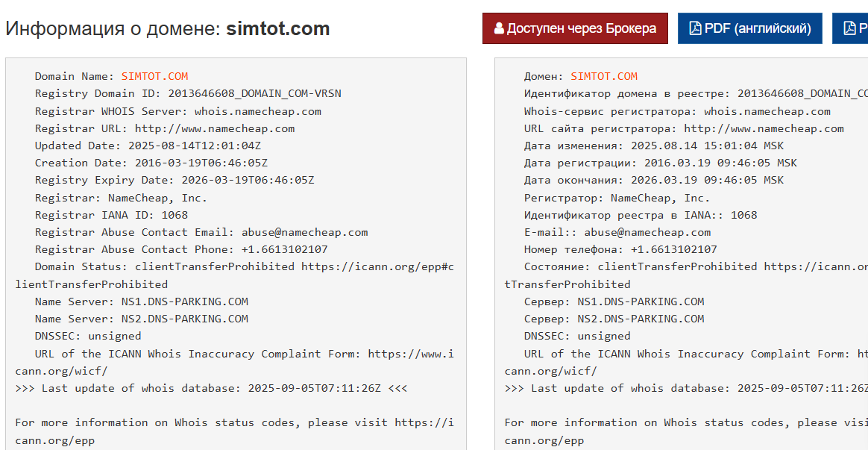Open the SIMTOT.COM link after "Domain Name"

tap(154, 76)
